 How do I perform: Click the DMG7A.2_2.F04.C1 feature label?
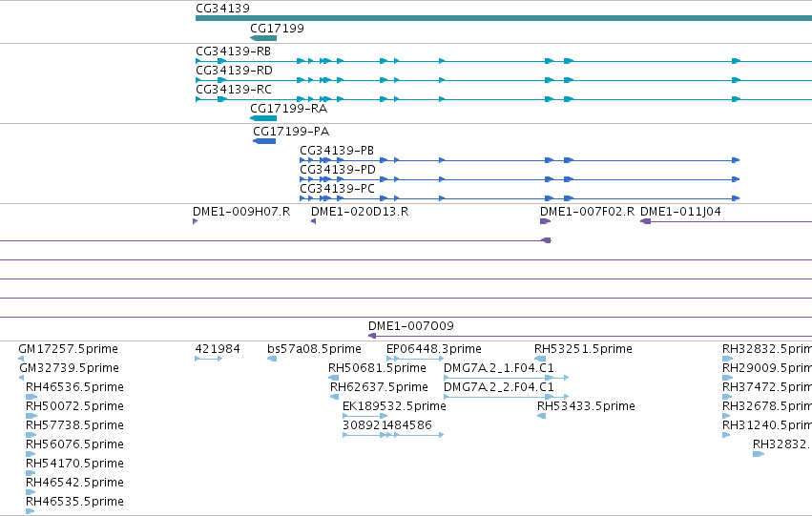pos(499,387)
